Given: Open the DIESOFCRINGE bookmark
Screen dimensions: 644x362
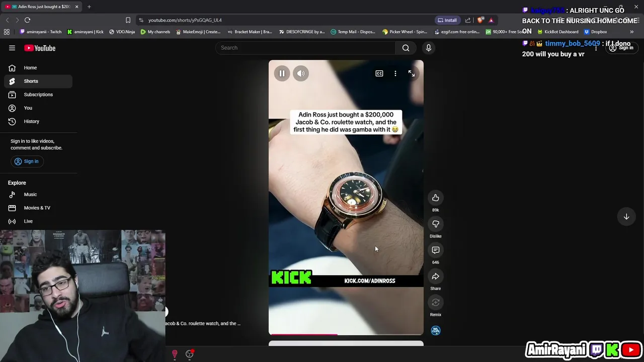Looking at the screenshot, I should [x=302, y=32].
